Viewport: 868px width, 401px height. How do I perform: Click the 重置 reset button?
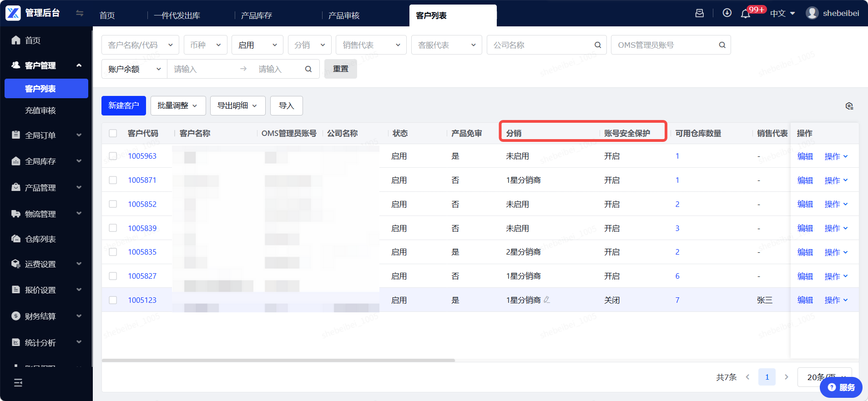[x=341, y=69]
